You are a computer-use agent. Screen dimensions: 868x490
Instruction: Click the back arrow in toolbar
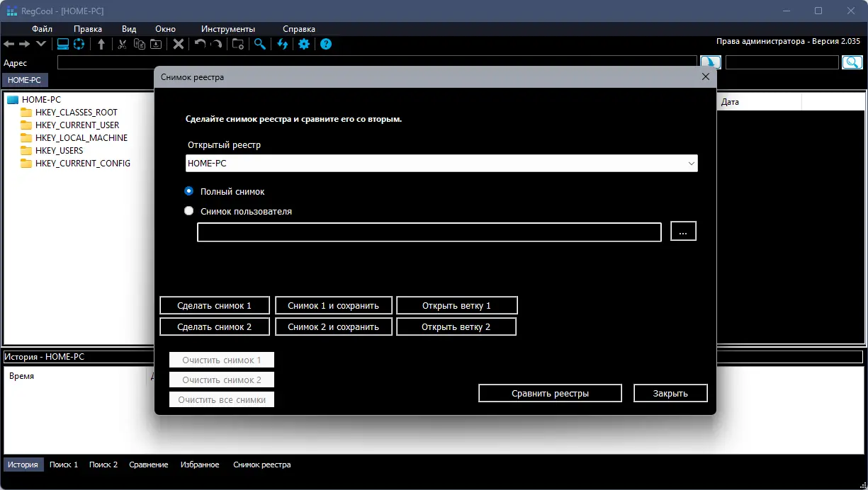tap(9, 44)
